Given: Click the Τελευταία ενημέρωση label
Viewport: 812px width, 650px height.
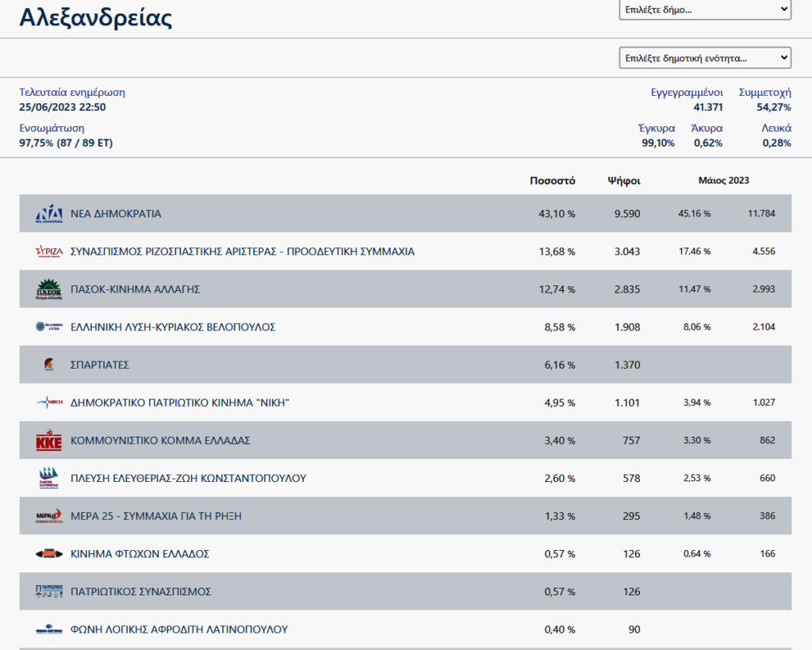Looking at the screenshot, I should 72,92.
